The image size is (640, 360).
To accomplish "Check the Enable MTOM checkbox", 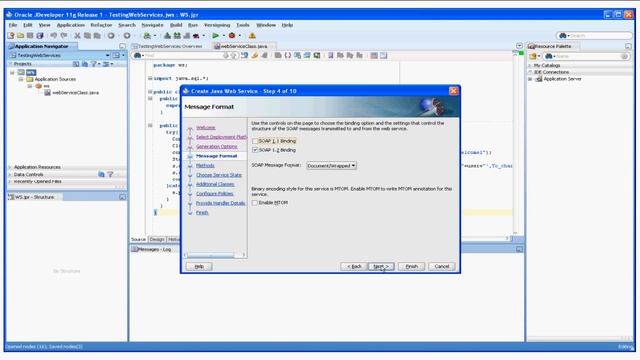I will click(x=255, y=203).
